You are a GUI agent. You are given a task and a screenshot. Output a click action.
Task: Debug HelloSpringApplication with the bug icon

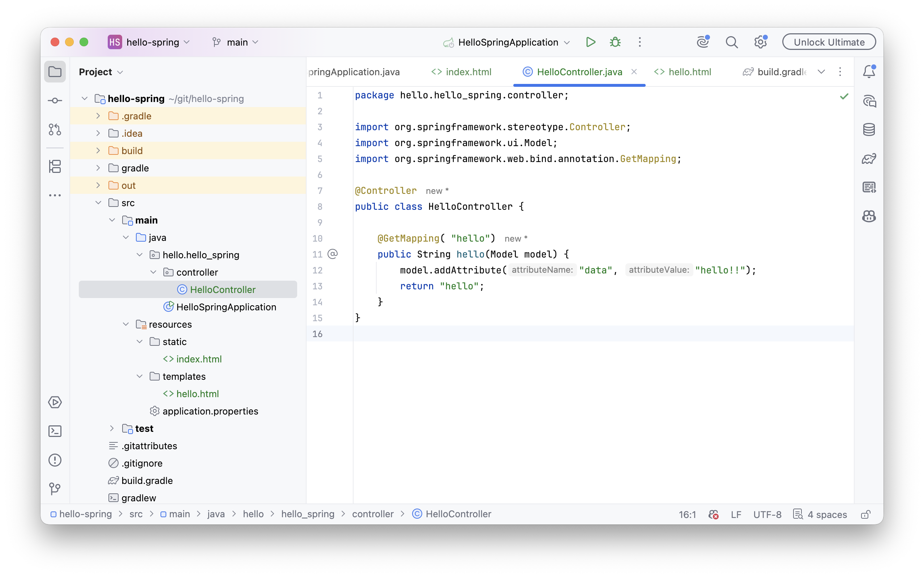point(615,42)
